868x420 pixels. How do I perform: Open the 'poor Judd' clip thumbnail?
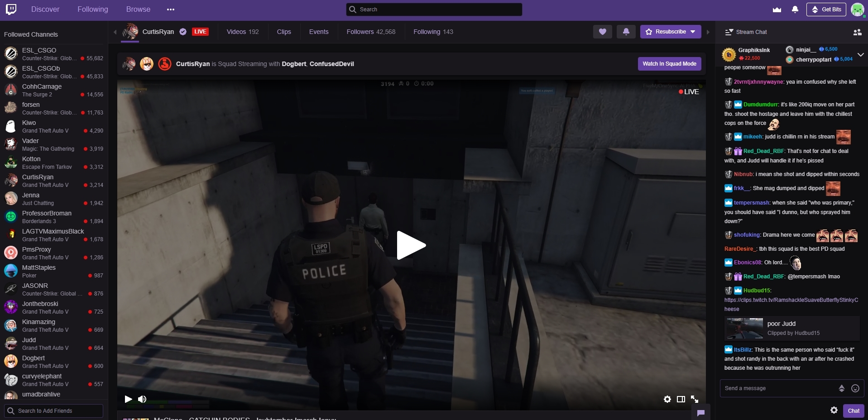[x=744, y=329]
